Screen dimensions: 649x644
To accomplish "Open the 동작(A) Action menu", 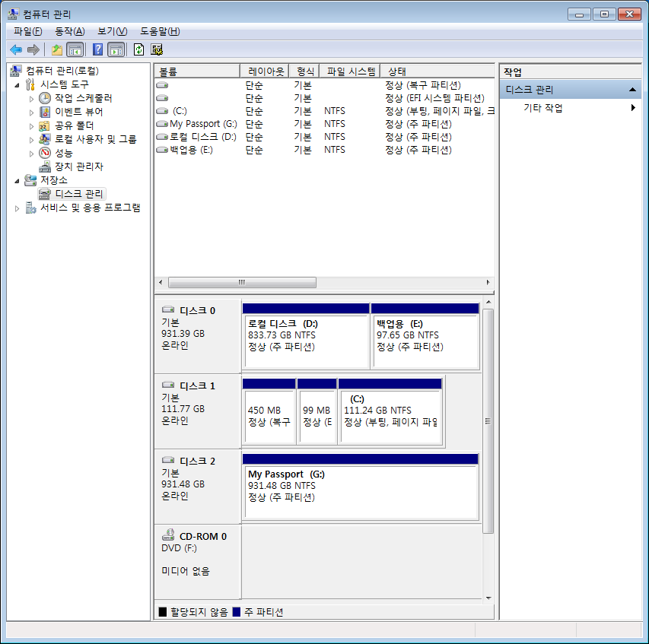I will coord(69,31).
